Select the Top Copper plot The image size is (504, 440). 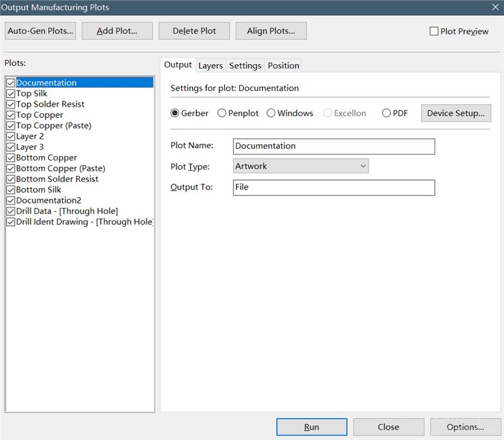coord(40,115)
